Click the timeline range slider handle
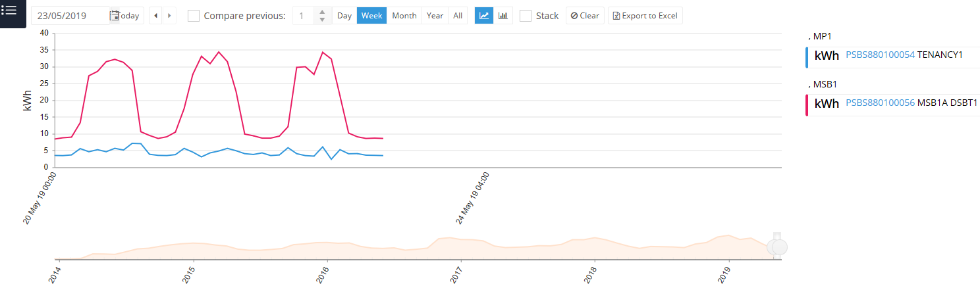 [778, 246]
